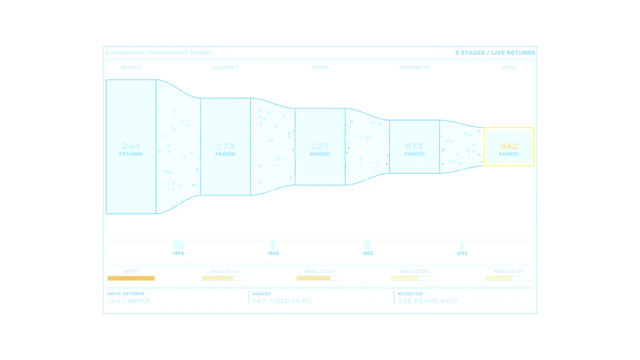
Task: Click the 264 RETURNS funnel block
Action: coord(131,147)
